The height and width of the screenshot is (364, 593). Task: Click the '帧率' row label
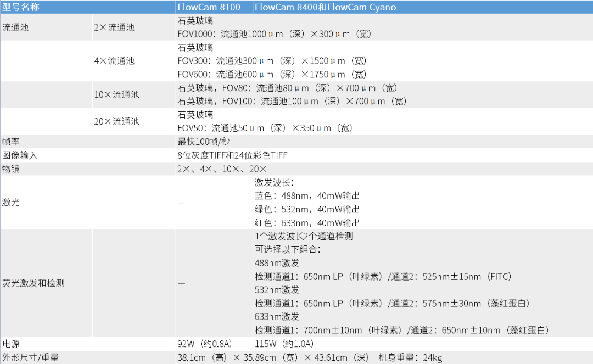pyautogui.click(x=10, y=141)
